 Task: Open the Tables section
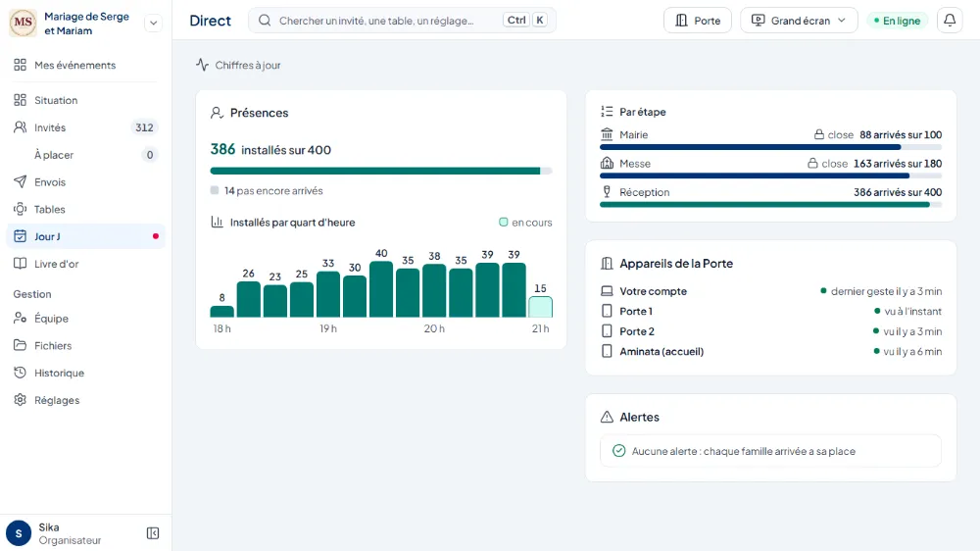tap(85, 209)
